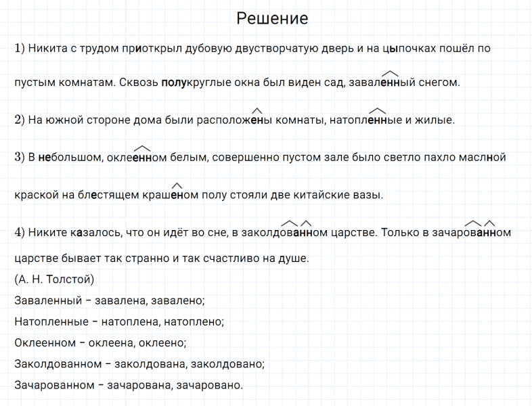This screenshot has width=532, height=406.
Task: Click the line "Оклеенном – оклеена, оклеено;"
Action: click(x=99, y=342)
